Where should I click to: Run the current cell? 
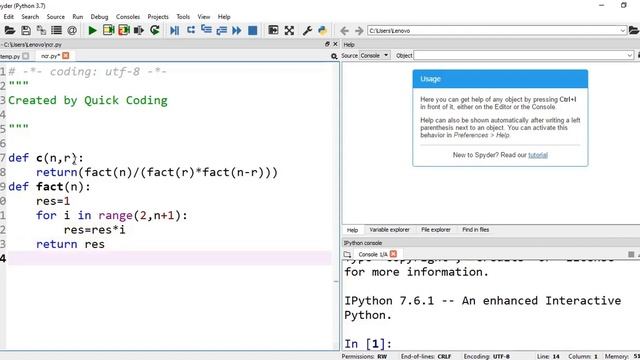(109, 30)
